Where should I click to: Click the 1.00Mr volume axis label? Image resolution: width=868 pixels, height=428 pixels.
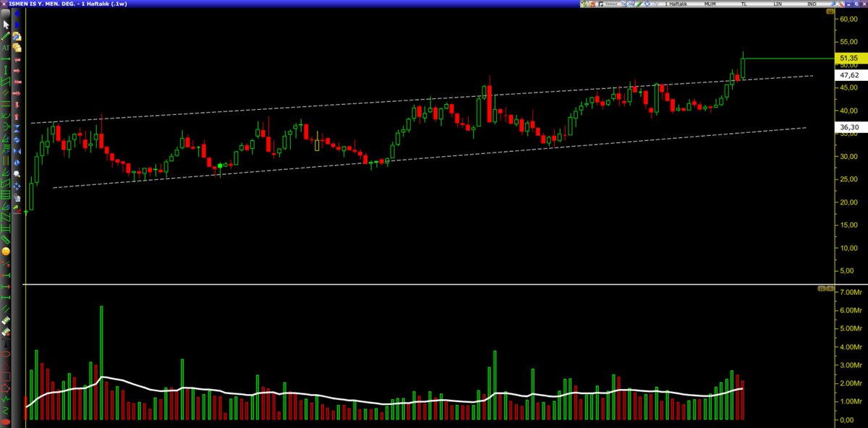(x=849, y=401)
